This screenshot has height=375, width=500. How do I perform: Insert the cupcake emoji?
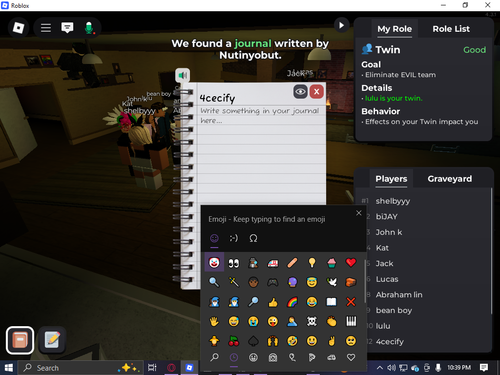point(331,263)
